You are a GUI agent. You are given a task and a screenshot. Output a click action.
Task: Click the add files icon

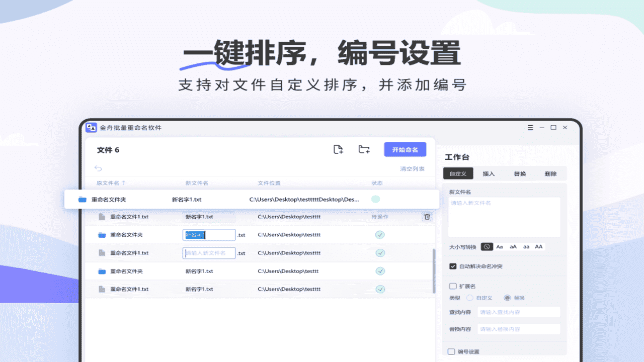click(338, 149)
